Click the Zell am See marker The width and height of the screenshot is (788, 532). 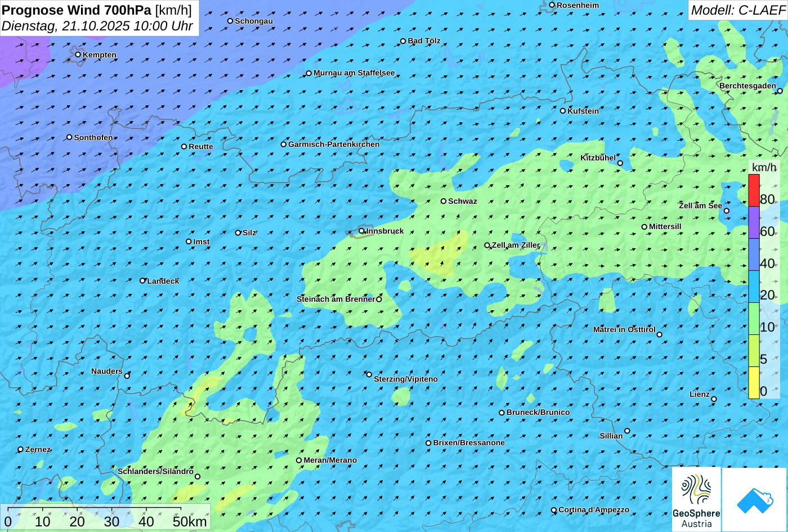pos(726,211)
